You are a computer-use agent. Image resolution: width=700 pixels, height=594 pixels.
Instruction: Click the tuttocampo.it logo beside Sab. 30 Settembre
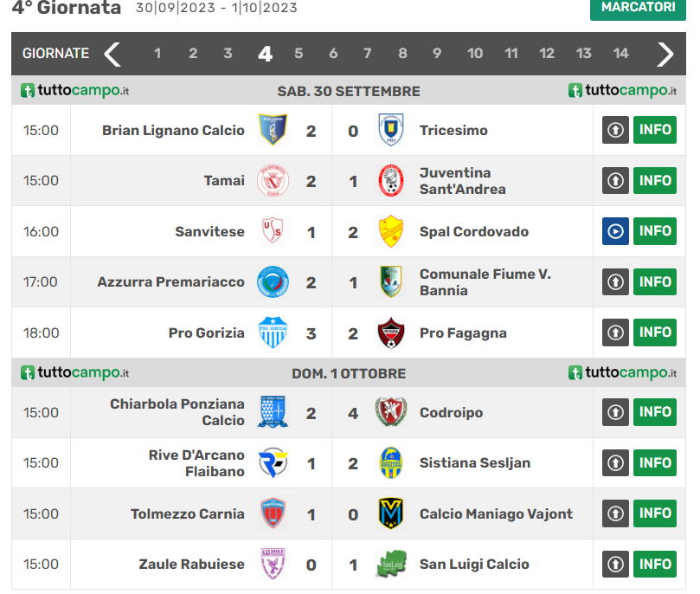pos(74,91)
